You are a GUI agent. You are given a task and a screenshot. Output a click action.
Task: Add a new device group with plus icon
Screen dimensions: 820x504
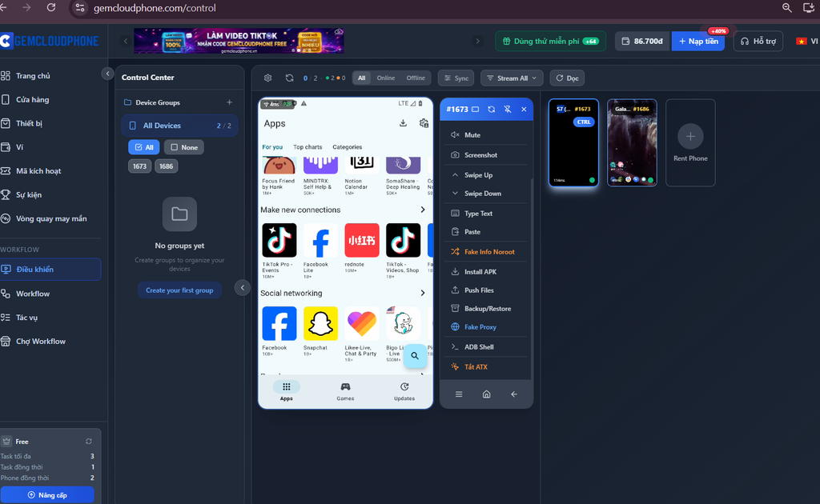click(x=229, y=102)
